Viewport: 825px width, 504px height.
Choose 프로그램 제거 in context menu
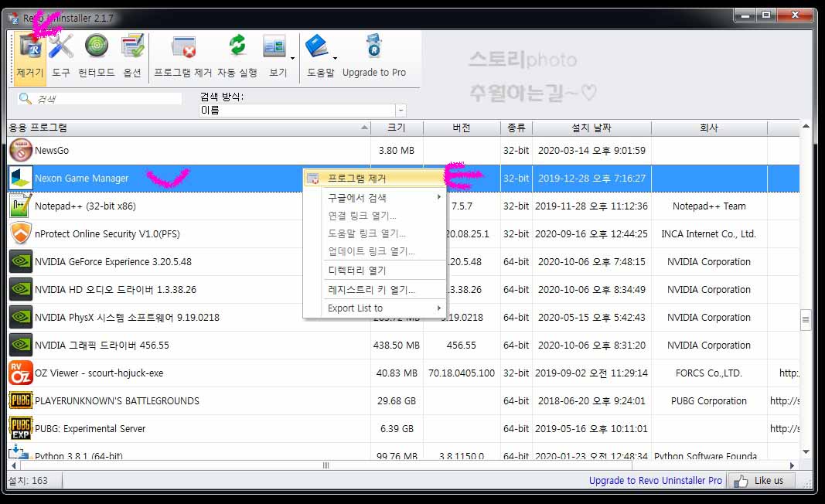point(375,179)
